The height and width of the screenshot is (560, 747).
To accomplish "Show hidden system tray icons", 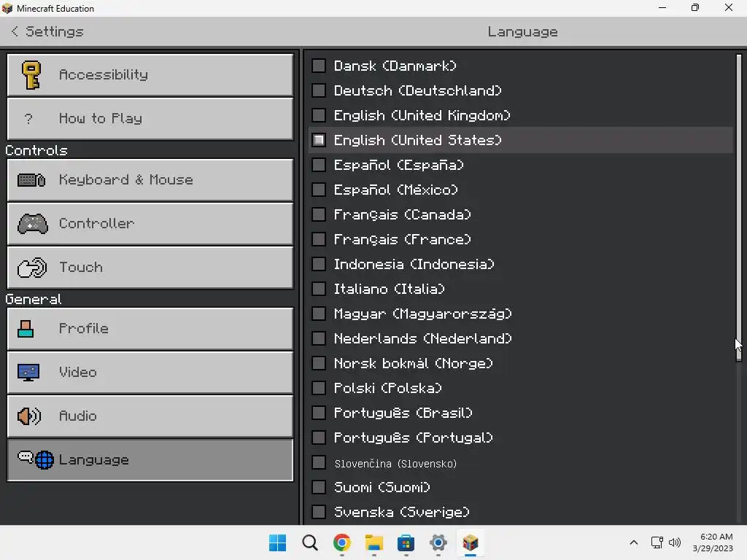I will pos(634,542).
